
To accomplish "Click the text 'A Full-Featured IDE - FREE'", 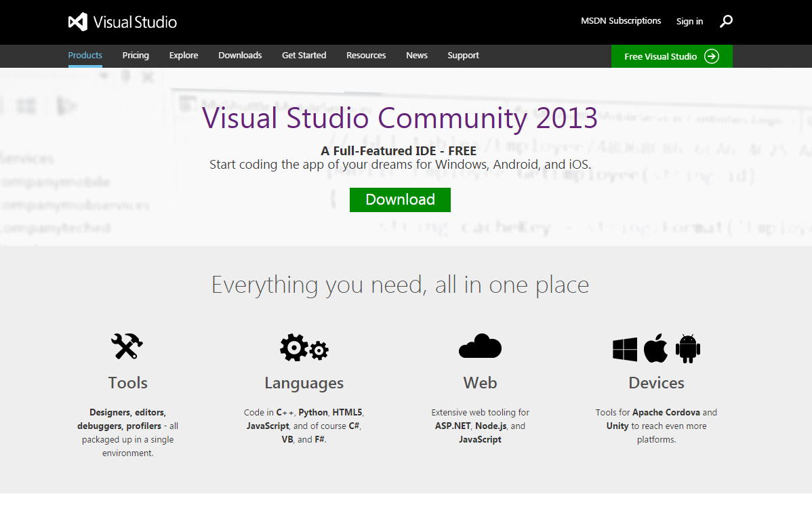I will coord(399,151).
